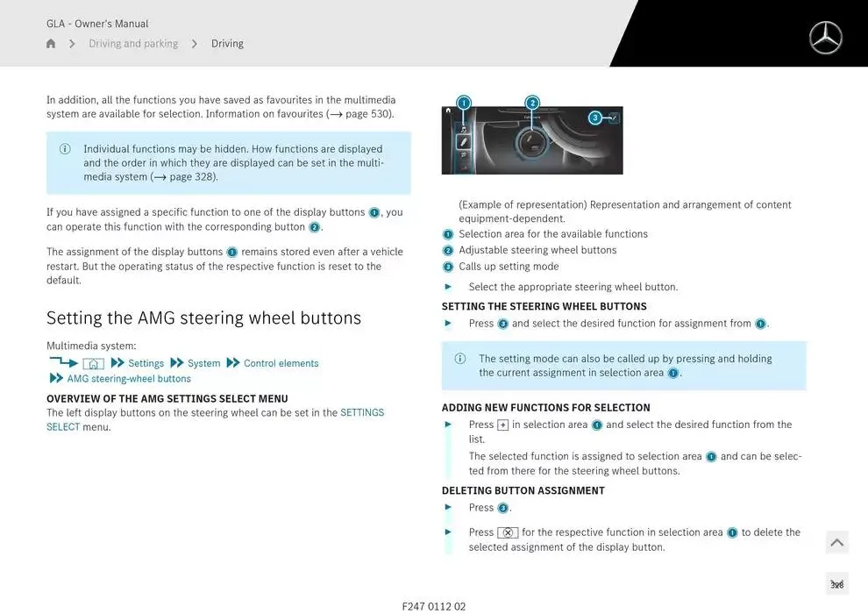Click the chevron before 'Driving and parking'
The image size is (868, 614).
72,44
